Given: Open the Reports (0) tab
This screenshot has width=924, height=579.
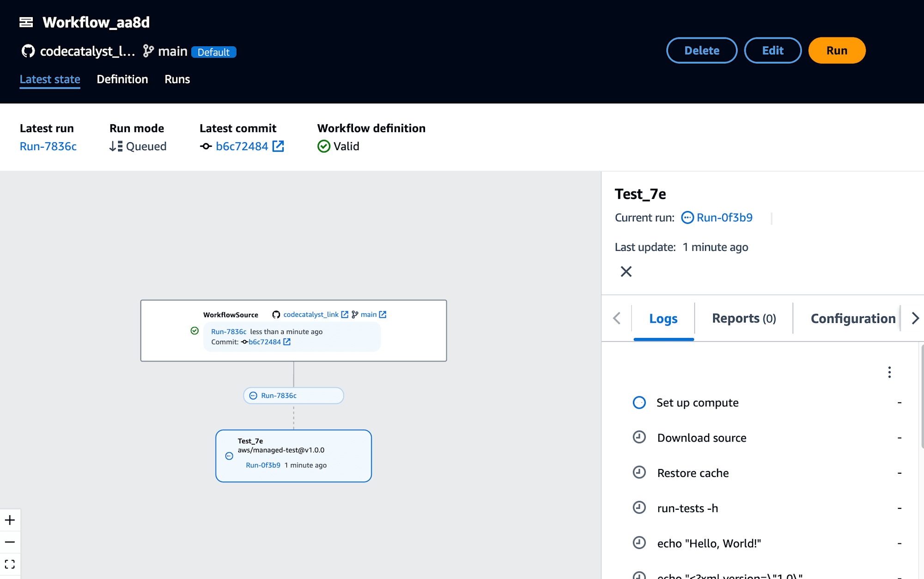Looking at the screenshot, I should coord(744,319).
